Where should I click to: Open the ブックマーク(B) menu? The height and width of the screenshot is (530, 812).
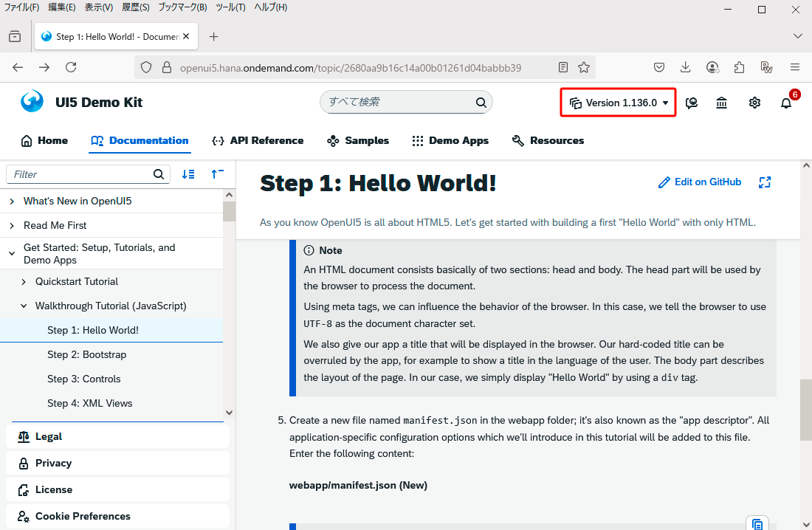182,7
